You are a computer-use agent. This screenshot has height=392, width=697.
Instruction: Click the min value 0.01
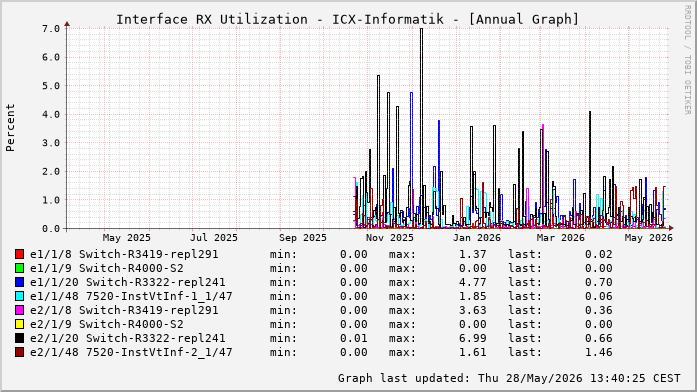point(354,338)
